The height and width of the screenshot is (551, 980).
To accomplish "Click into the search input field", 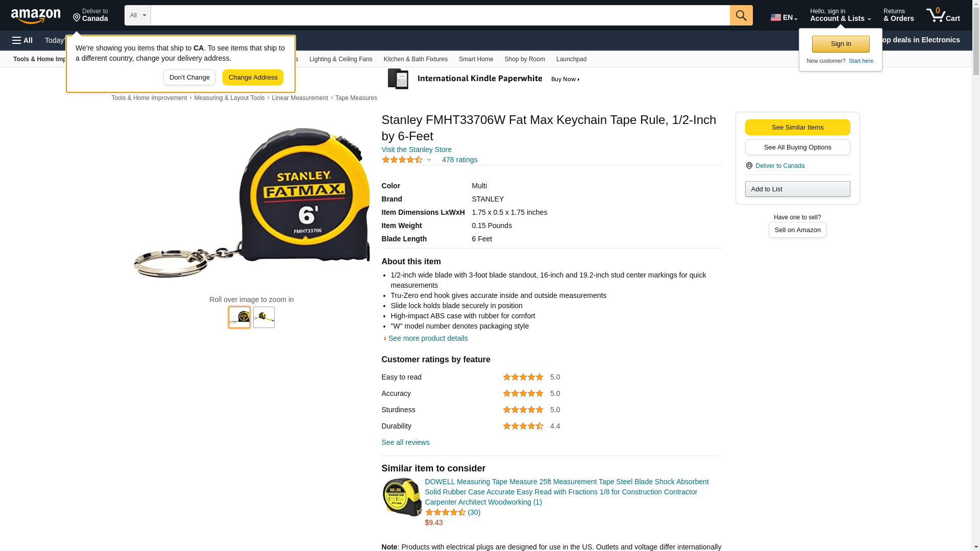I will point(440,15).
